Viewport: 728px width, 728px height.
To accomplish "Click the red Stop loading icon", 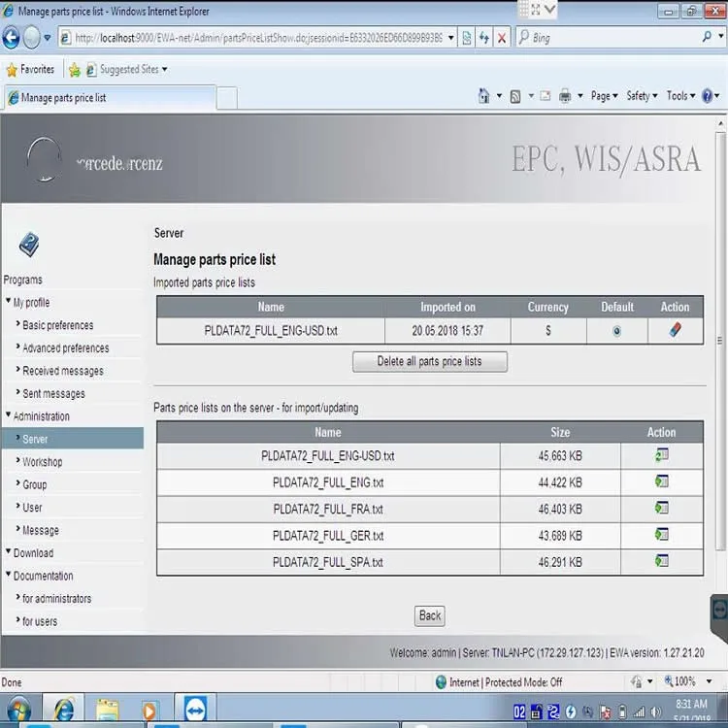I will 502,38.
